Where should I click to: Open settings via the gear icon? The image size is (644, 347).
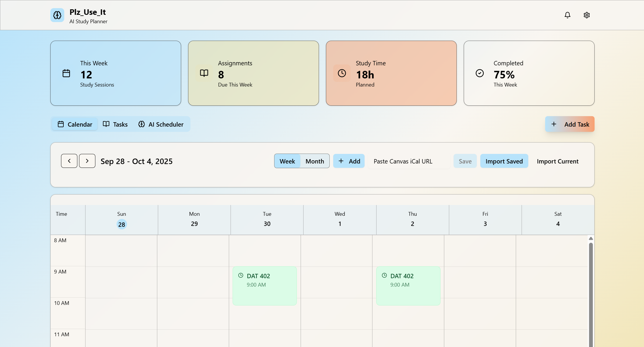click(x=586, y=15)
